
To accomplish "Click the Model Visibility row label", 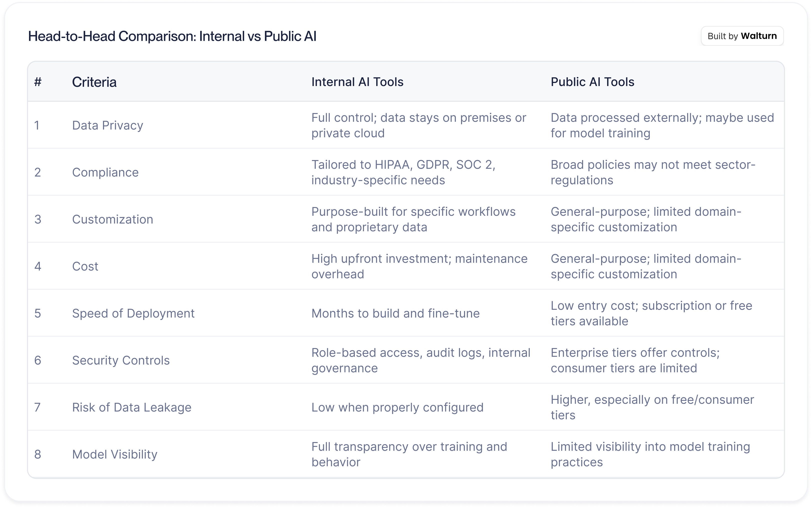I will 115,454.
